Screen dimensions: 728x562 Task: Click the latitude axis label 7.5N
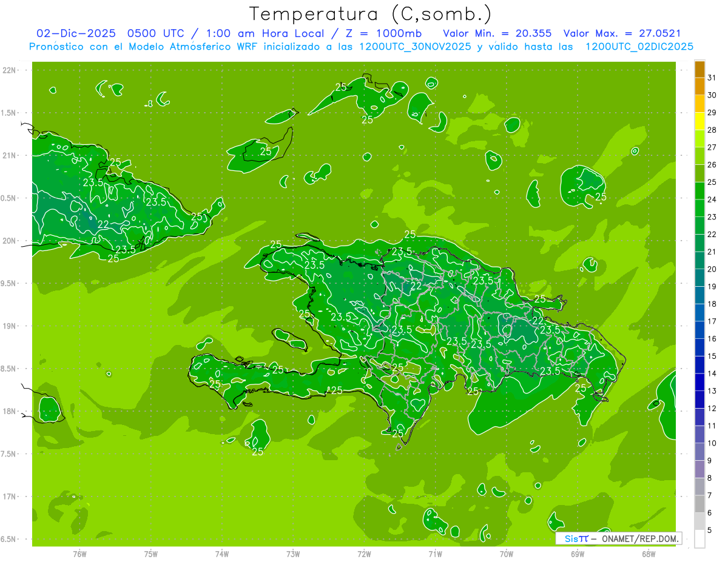click(x=8, y=453)
